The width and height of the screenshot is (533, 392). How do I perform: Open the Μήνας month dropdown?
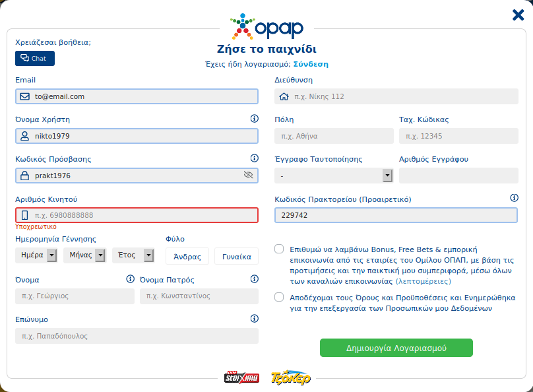84,255
